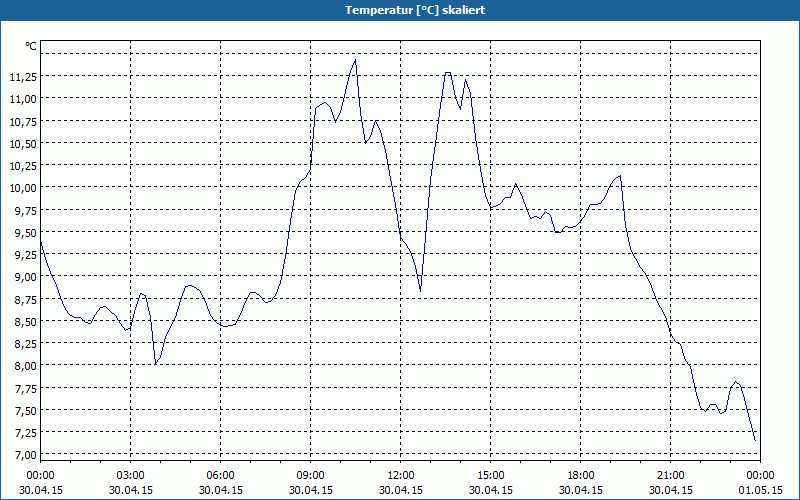This screenshot has height=500, width=800.
Task: Click the 12:00 time axis label
Action: (401, 476)
